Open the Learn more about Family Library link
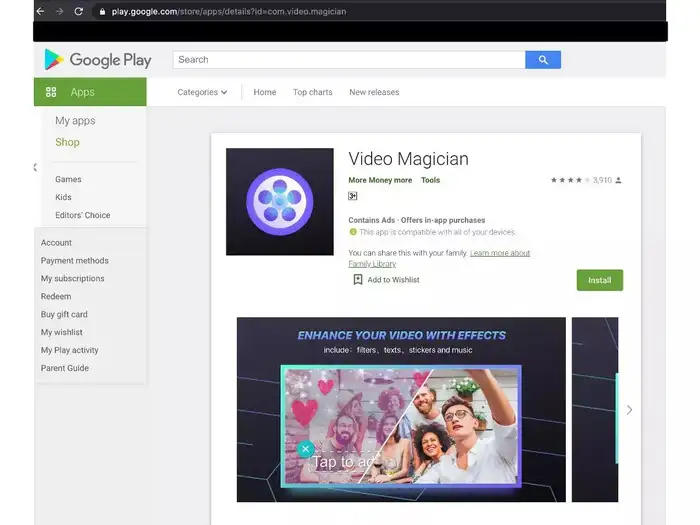Viewport: 700px width, 525px height. (x=499, y=253)
